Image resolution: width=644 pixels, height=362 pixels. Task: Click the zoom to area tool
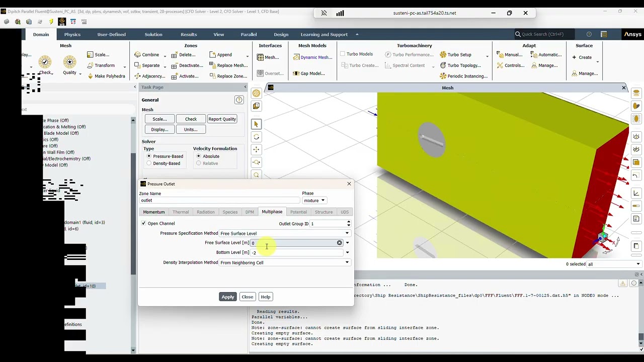click(x=256, y=162)
